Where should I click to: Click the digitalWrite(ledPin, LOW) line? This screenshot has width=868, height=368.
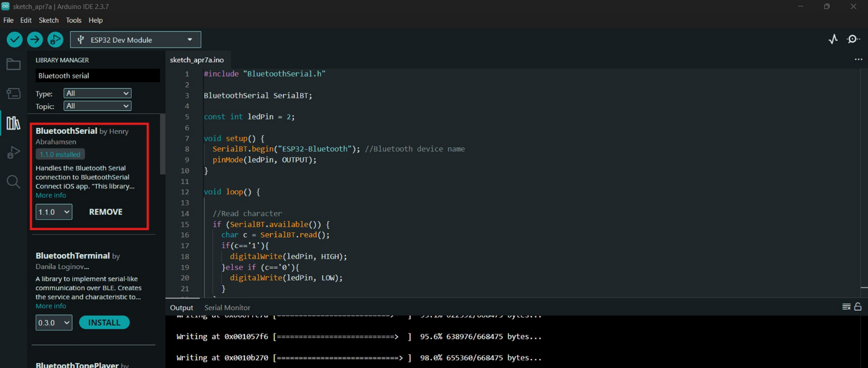(286, 278)
